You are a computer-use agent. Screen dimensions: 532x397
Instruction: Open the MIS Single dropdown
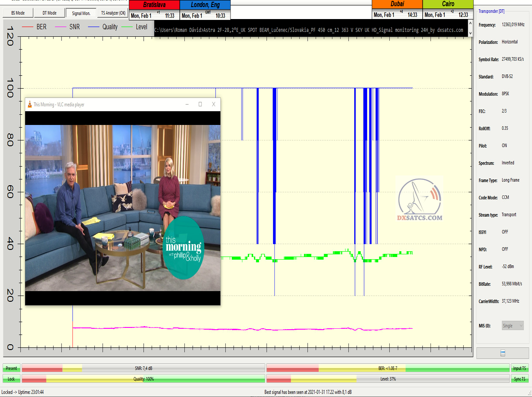tap(512, 326)
